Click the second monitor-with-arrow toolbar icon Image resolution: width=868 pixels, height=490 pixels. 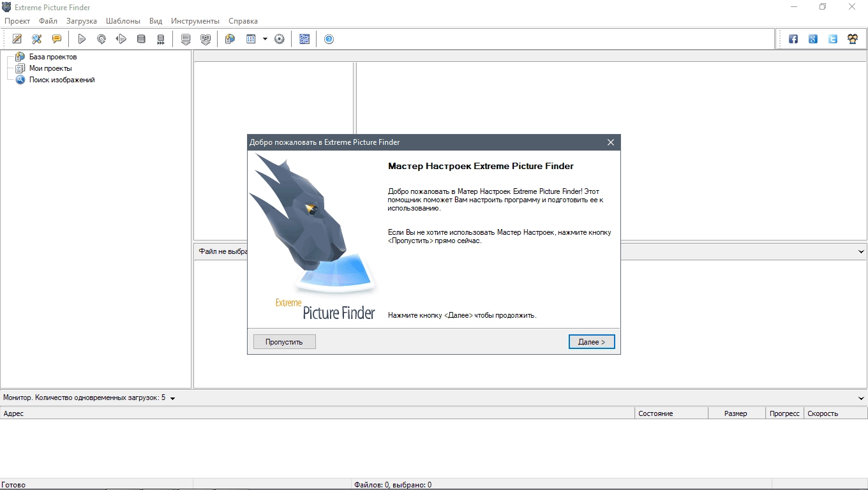pos(206,39)
